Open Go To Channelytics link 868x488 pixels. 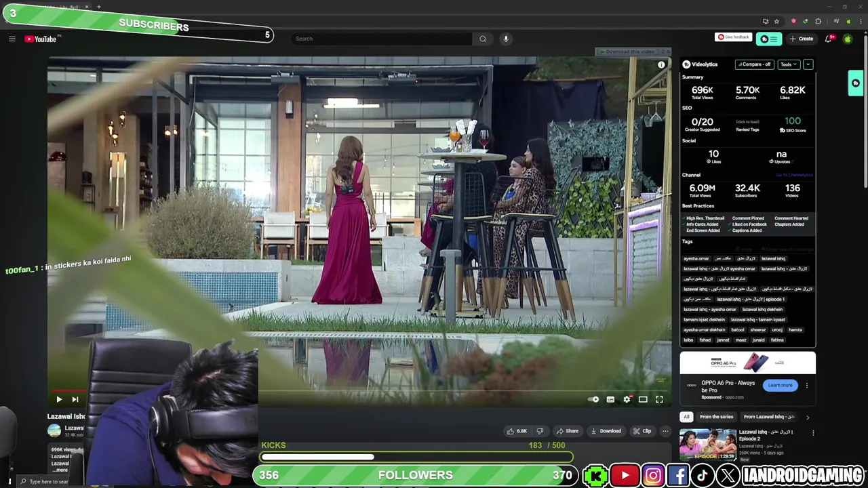[794, 175]
